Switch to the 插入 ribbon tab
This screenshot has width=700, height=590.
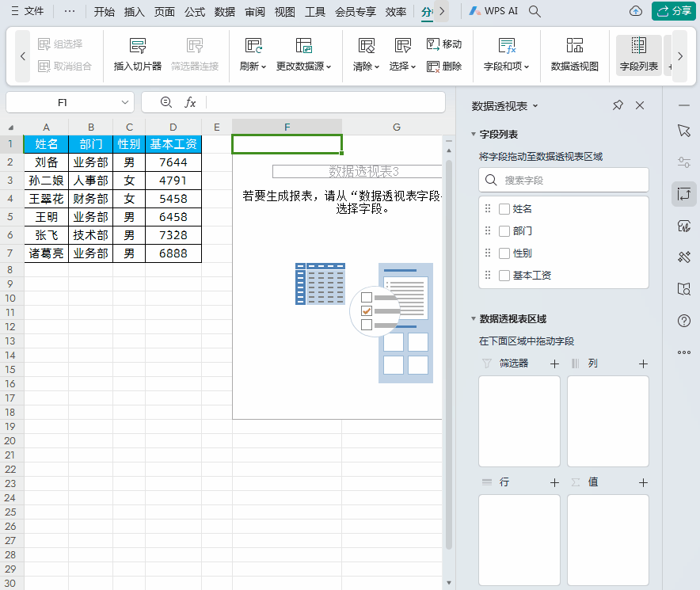(135, 12)
